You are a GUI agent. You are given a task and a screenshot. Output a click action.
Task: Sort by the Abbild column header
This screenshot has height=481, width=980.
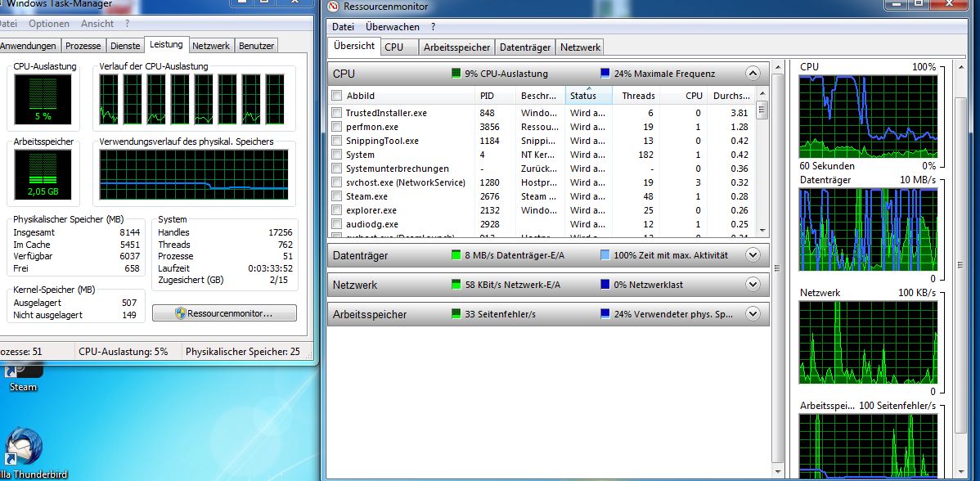tap(361, 96)
